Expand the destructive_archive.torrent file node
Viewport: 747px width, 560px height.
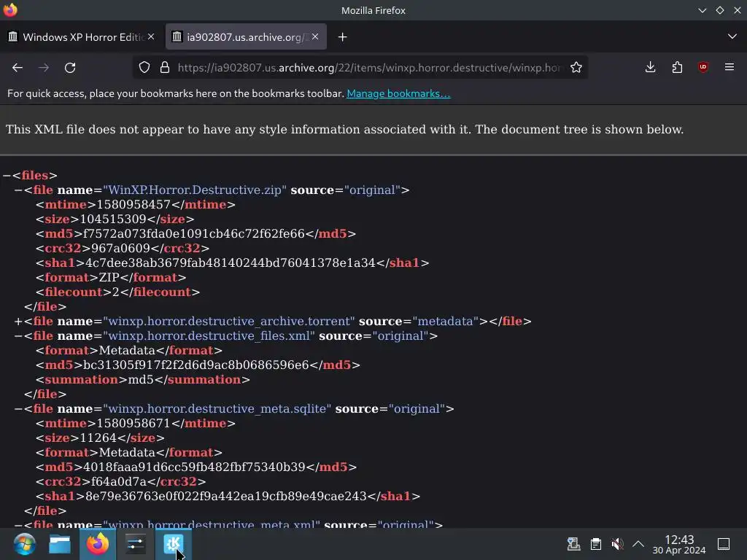(x=18, y=322)
